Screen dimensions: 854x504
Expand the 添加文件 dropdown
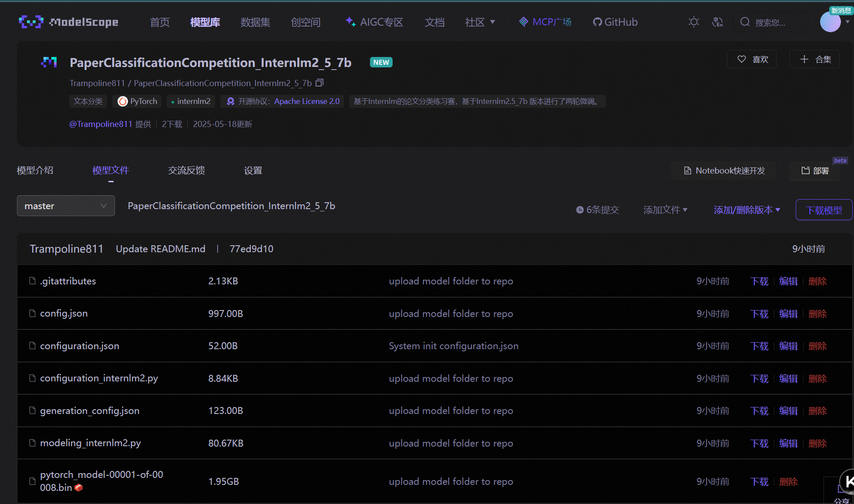click(x=665, y=210)
